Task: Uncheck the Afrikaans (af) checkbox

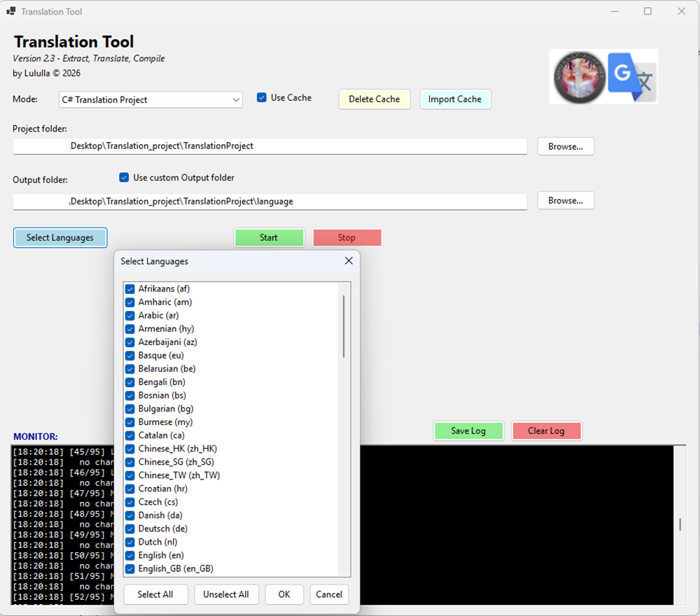Action: 130,289
